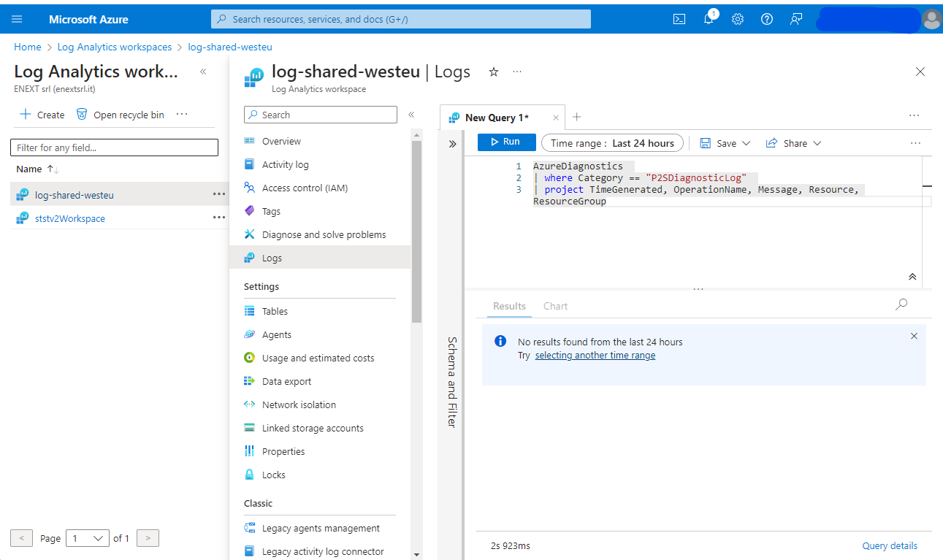Click the resource menu scrollbar
This screenshot has width=943, height=560.
(x=416, y=231)
